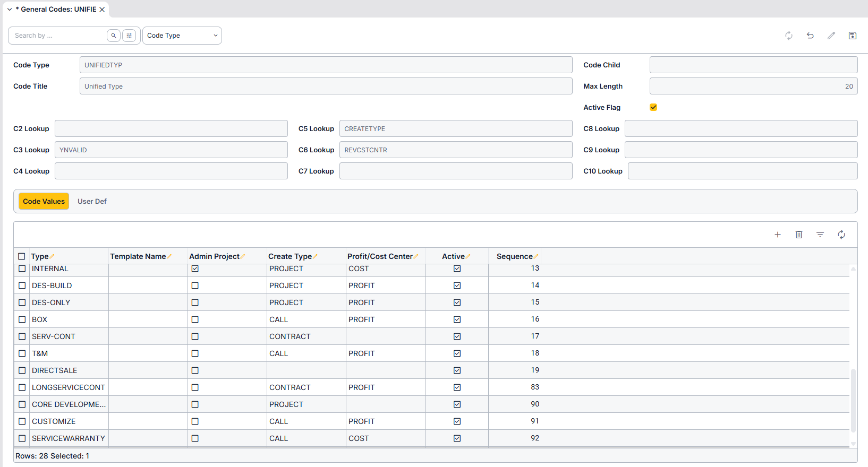Image resolution: width=868 pixels, height=467 pixels.
Task: Click the Search by input field
Action: click(x=58, y=36)
